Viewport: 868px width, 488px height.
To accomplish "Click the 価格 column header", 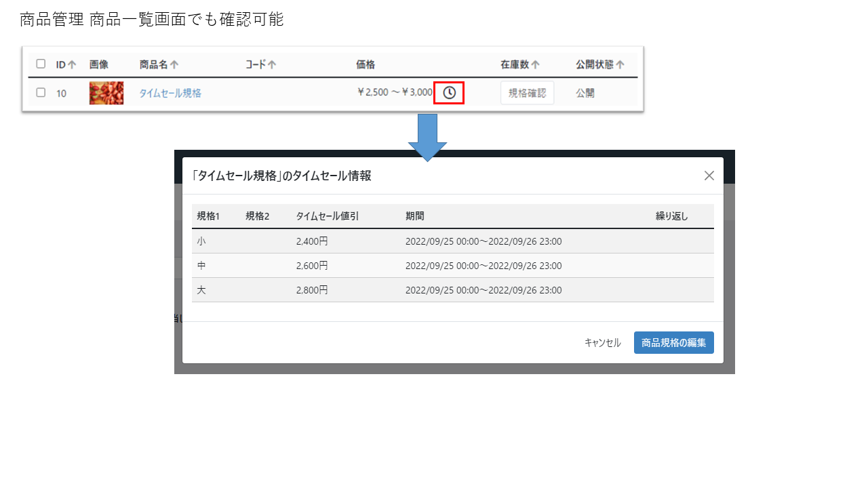I will coord(366,65).
